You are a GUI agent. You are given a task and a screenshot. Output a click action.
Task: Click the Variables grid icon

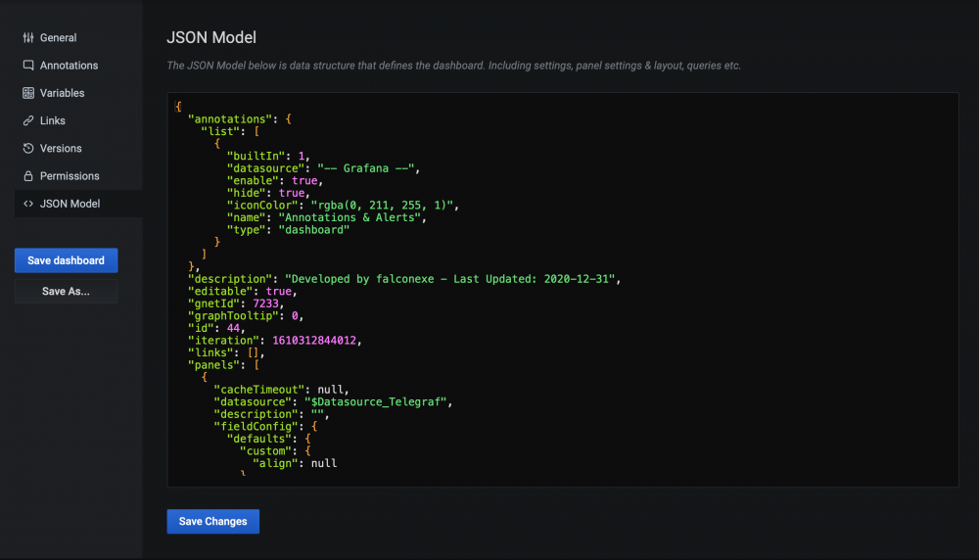28,93
